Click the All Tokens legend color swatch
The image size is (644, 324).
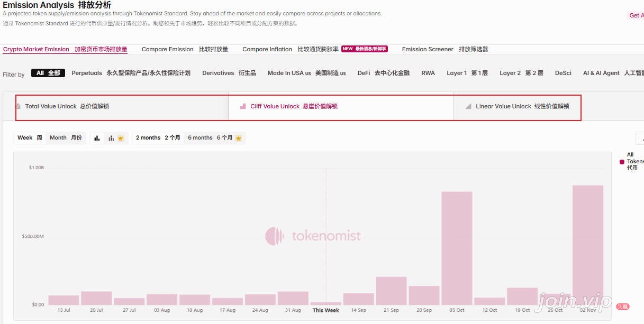pyautogui.click(x=622, y=162)
